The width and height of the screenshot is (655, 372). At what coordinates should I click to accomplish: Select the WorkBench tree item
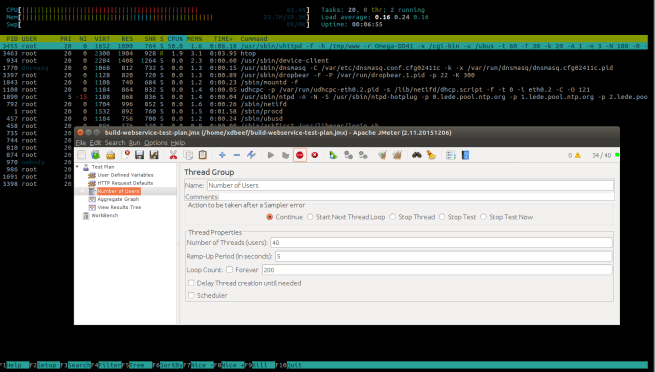105,215
